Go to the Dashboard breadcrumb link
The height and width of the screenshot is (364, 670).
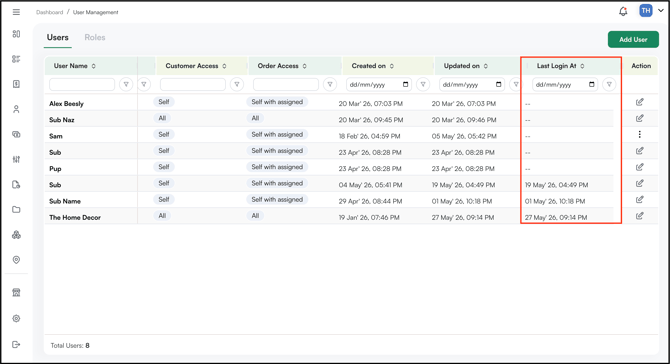[50, 12]
